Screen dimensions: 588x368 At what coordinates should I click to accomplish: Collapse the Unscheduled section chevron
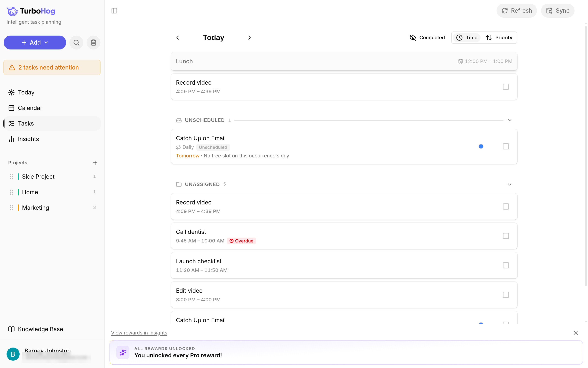coord(510,120)
